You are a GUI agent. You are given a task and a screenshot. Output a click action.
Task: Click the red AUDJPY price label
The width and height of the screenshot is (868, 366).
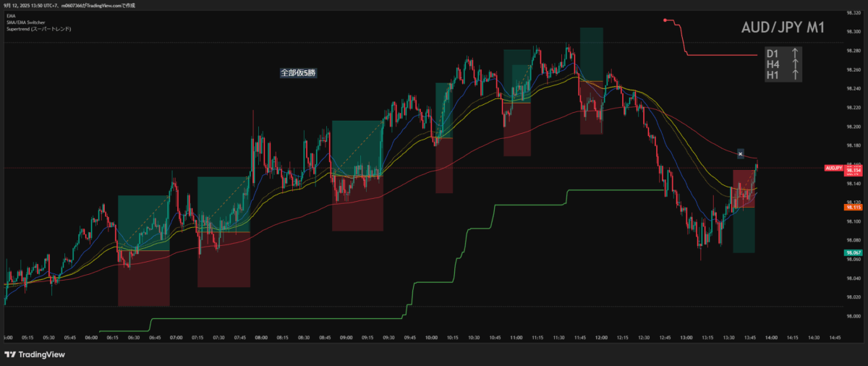pyautogui.click(x=833, y=168)
